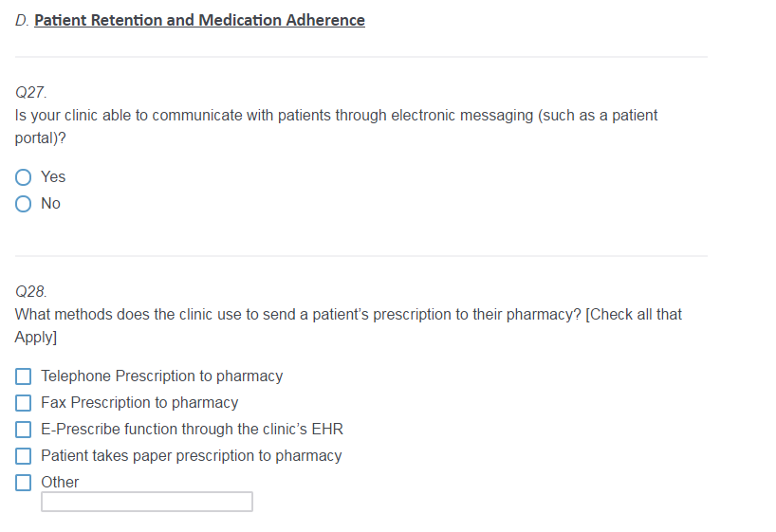Click the "Fax Prescription to pharmacy" label text
Screen dimensions: 776x532
(139, 403)
